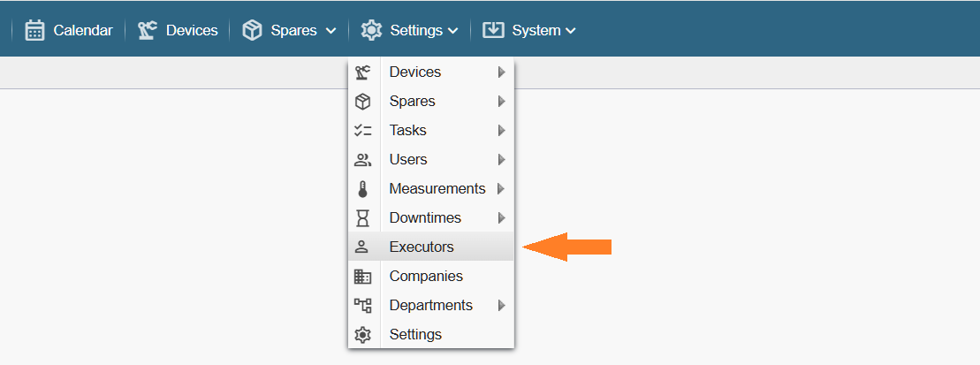Click the robot arm Devices icon in the navbar
Image resolution: width=980 pixels, height=365 pixels.
click(x=148, y=30)
